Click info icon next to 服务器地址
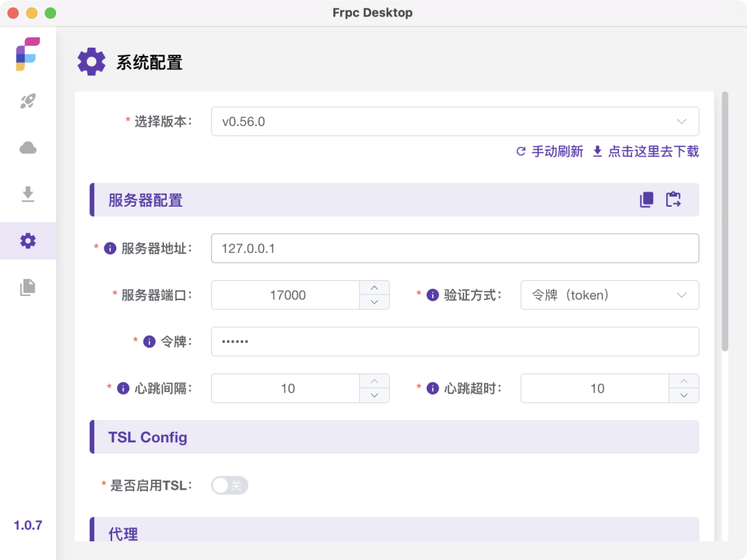The width and height of the screenshot is (747, 560). click(109, 248)
